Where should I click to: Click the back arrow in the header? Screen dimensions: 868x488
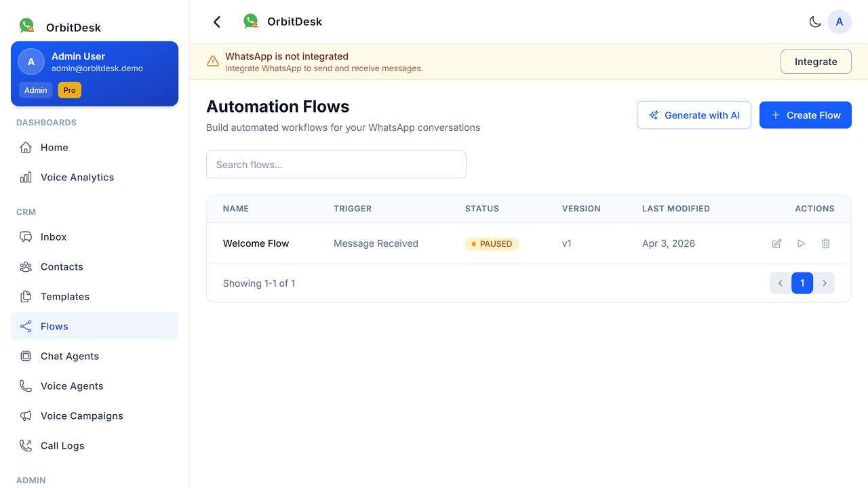217,22
